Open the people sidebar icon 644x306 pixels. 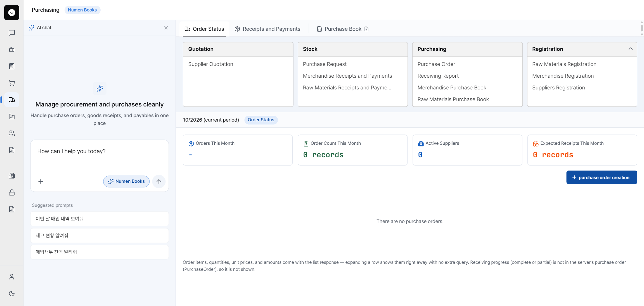12,133
